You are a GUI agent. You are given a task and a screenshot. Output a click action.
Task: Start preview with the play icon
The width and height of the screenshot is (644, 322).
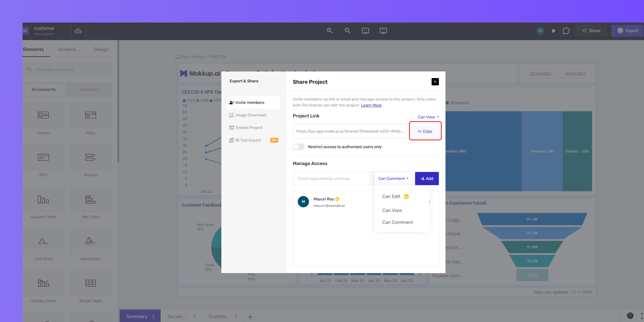tap(554, 31)
